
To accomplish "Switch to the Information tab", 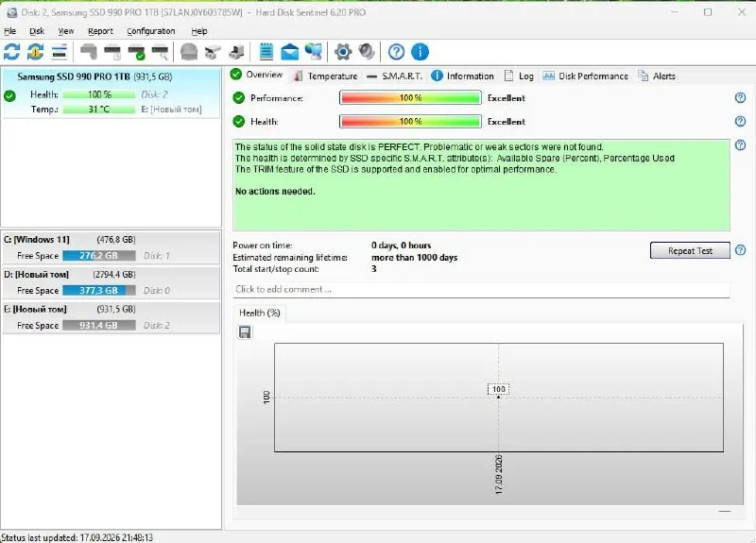I will pos(462,76).
